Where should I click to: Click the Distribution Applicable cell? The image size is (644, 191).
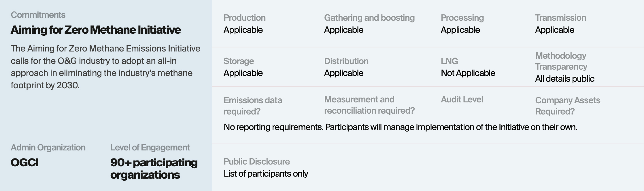click(x=346, y=67)
